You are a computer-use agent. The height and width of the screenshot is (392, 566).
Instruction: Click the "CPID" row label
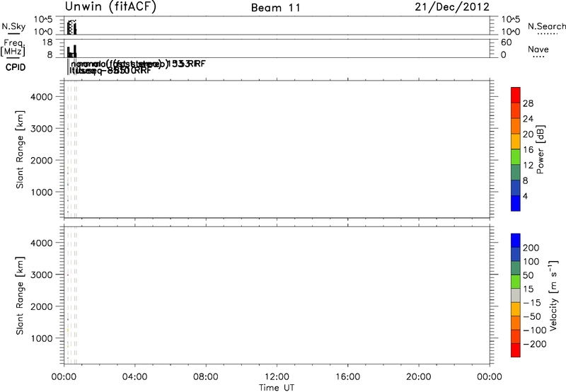click(16, 67)
